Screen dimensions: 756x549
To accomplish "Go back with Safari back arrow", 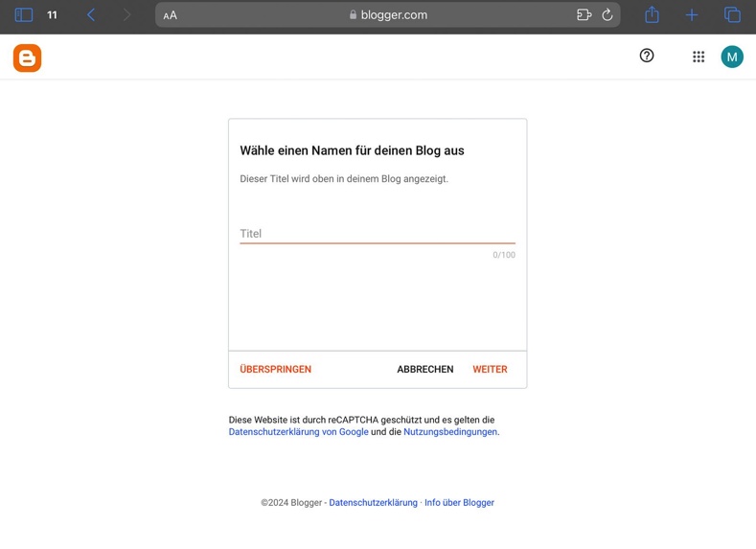I will point(91,15).
